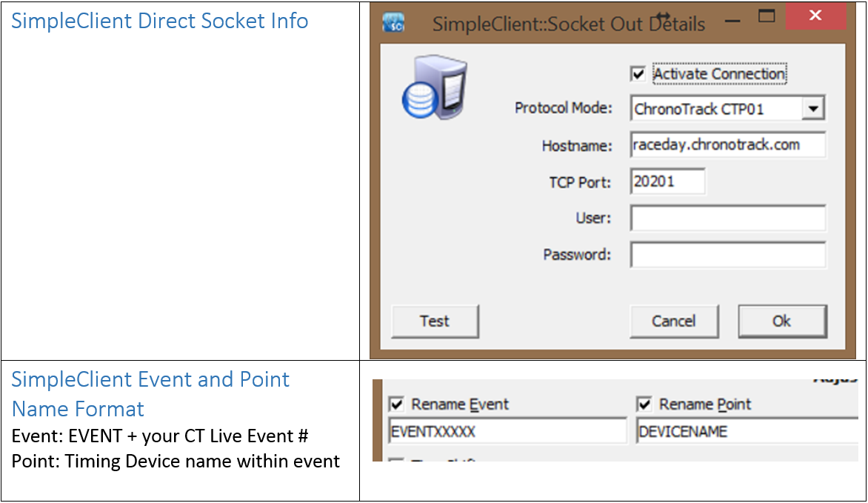868x503 pixels.
Task: Toggle the Activate Connection checkbox
Action: [x=638, y=73]
